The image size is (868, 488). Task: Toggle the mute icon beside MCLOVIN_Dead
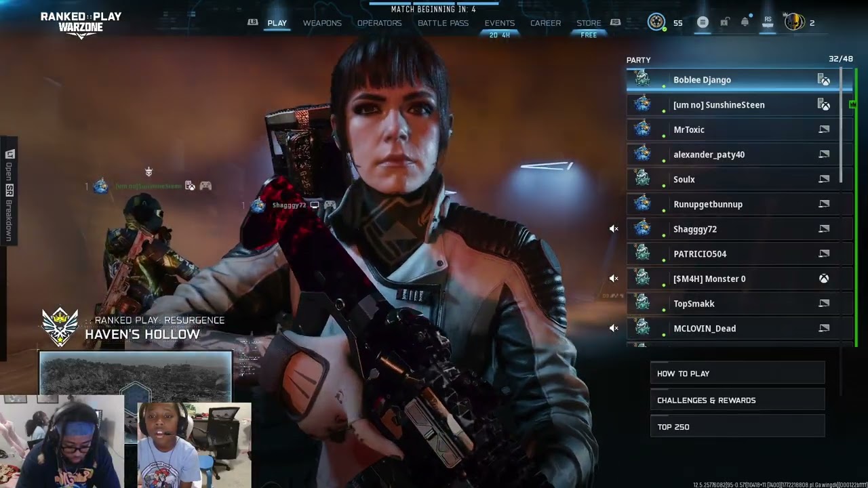pos(614,328)
